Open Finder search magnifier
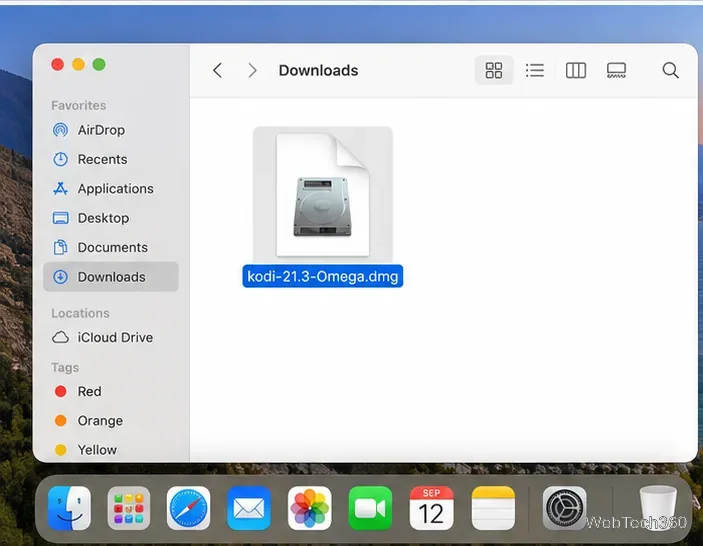Image resolution: width=703 pixels, height=546 pixels. click(x=670, y=70)
